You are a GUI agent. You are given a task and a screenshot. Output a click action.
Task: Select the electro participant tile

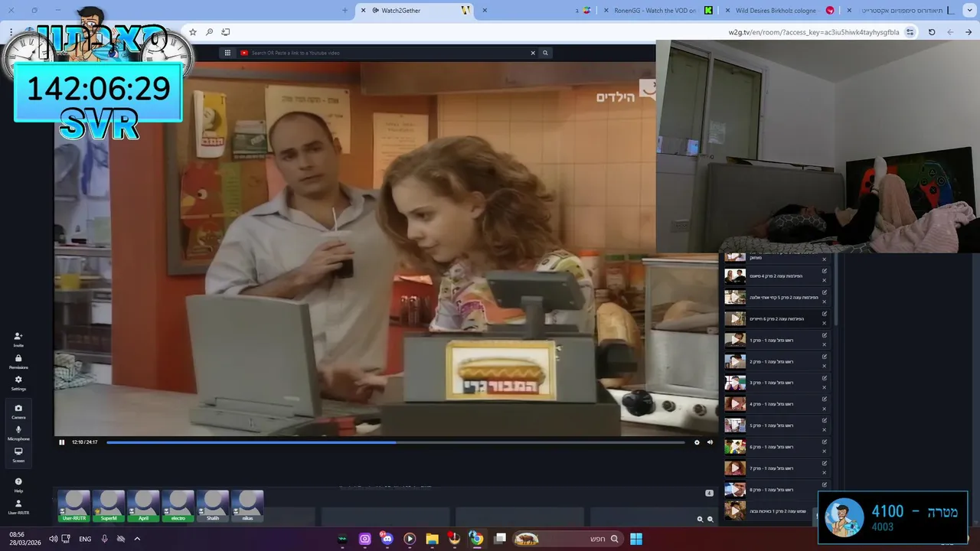(178, 507)
